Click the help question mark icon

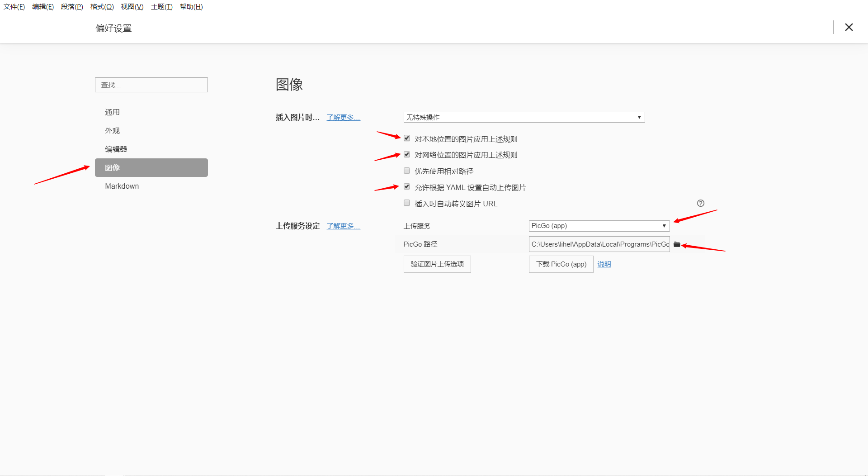click(x=701, y=203)
